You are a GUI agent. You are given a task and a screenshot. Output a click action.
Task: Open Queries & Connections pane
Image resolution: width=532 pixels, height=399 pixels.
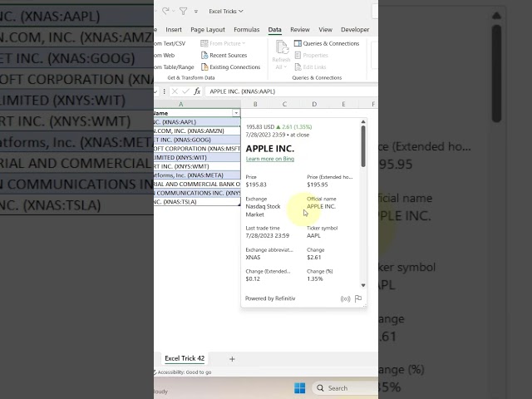click(x=327, y=43)
